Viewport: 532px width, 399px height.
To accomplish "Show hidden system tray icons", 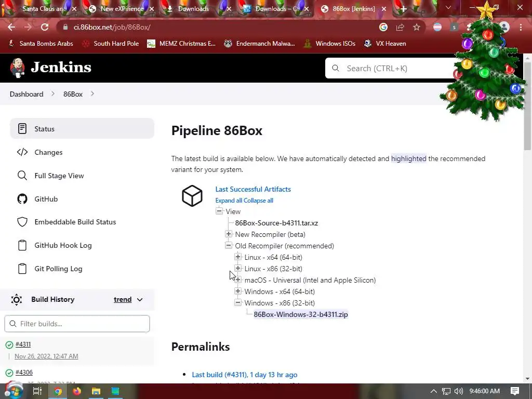I will click(434, 391).
